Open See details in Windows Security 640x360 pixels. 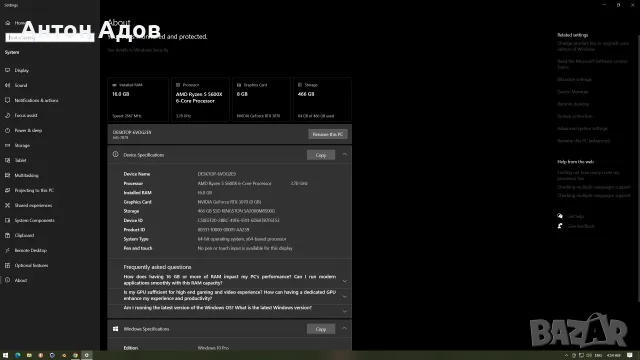tap(138, 50)
